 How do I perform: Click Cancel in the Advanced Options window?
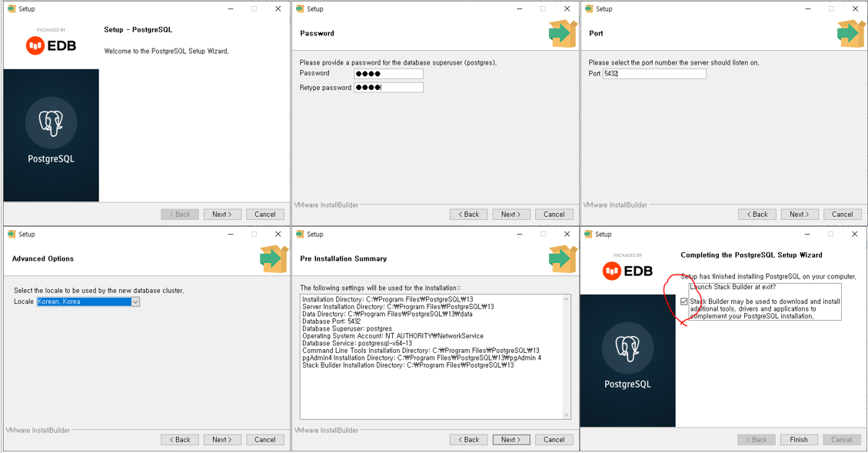(x=264, y=440)
